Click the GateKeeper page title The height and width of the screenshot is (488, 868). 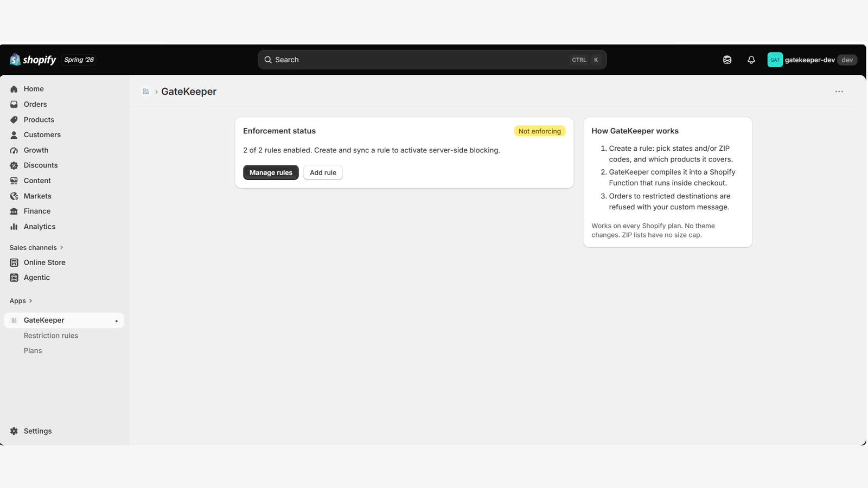pyautogui.click(x=189, y=92)
